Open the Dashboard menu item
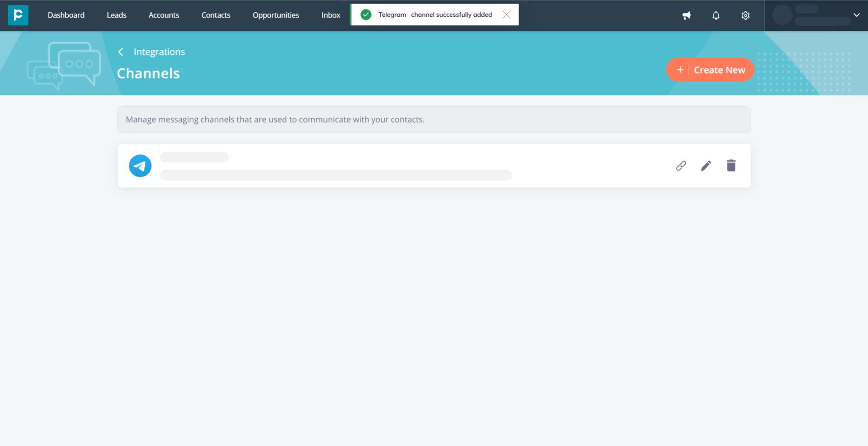This screenshot has height=446, width=868. (x=66, y=15)
